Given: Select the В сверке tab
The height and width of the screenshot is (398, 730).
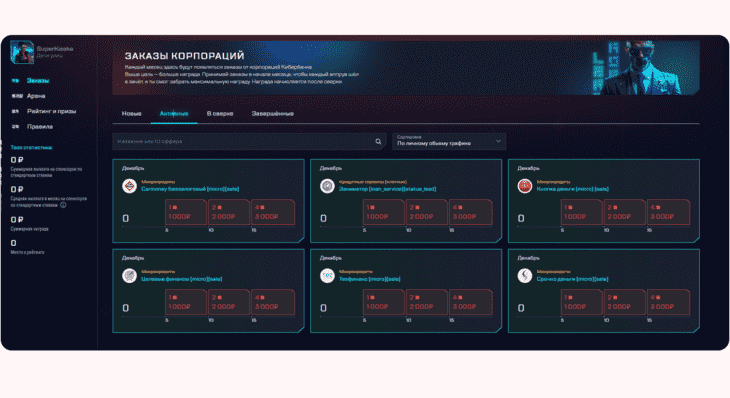Looking at the screenshot, I should click(x=220, y=114).
